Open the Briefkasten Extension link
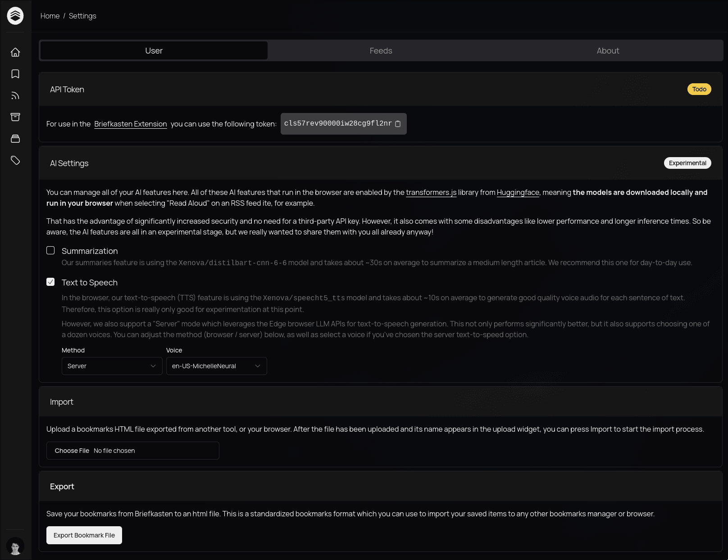 [x=130, y=124]
